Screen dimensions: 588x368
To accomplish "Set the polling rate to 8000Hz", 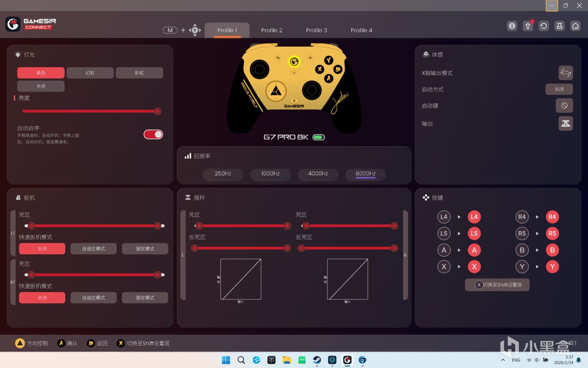I will [x=366, y=174].
